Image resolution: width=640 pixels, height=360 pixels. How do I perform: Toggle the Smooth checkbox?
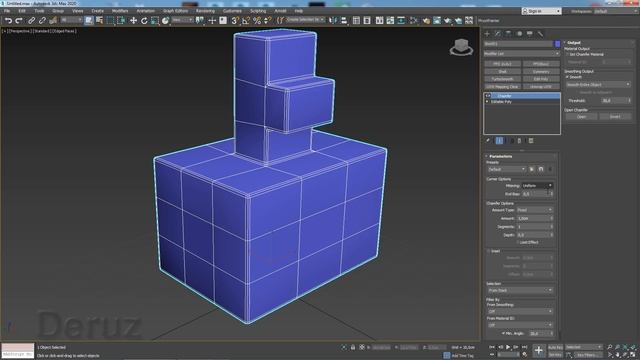[567, 77]
